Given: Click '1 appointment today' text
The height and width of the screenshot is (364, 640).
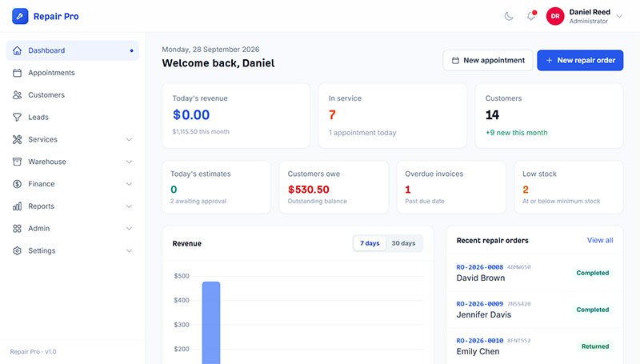Looking at the screenshot, I should [362, 133].
